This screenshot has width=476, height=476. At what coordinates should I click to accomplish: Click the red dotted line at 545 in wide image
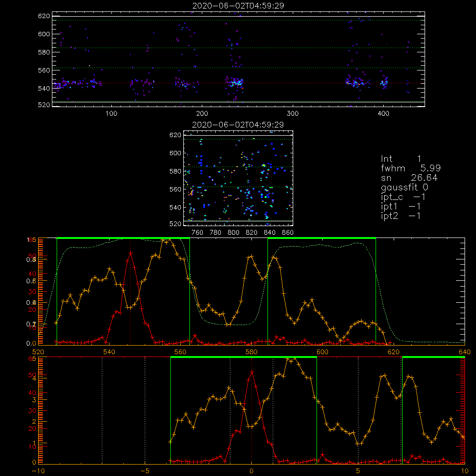pyautogui.click(x=238, y=83)
